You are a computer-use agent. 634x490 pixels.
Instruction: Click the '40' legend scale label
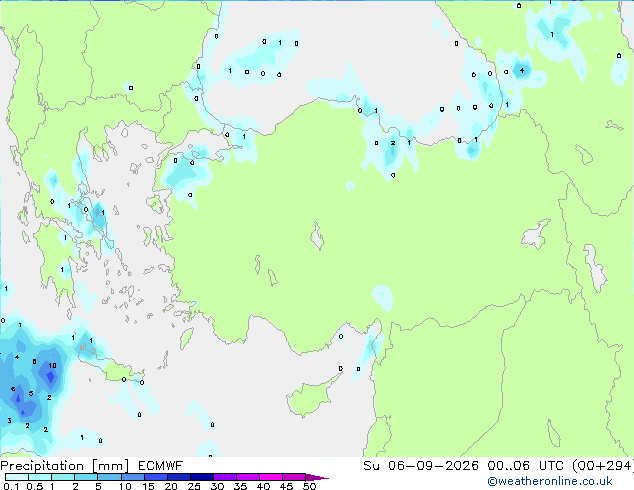click(x=263, y=486)
